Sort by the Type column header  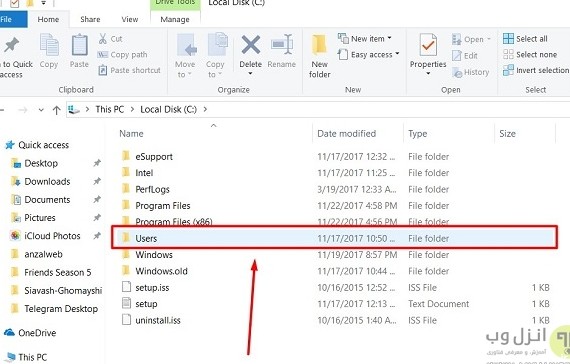tap(417, 133)
